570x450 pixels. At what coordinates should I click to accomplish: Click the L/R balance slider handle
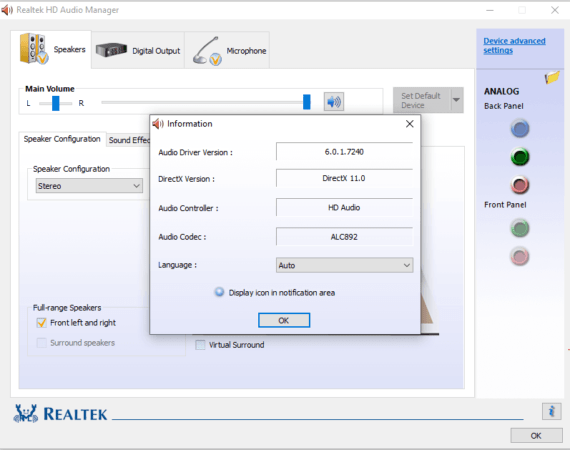(56, 103)
